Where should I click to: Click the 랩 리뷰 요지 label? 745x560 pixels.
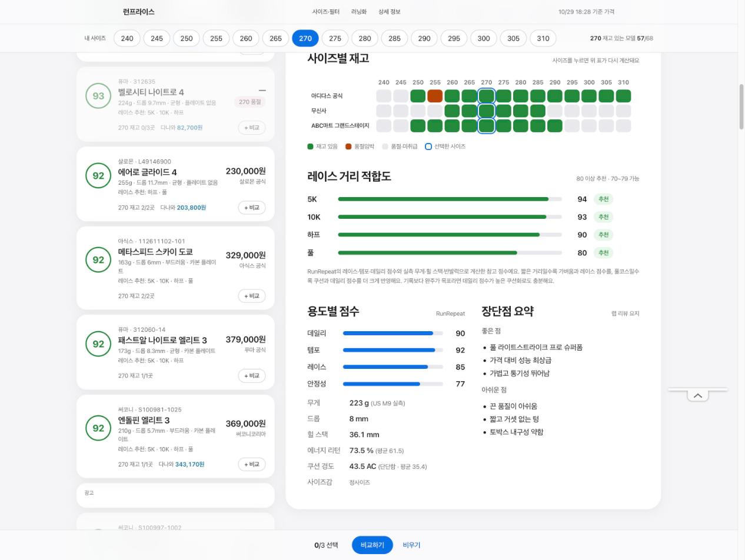[x=625, y=314]
